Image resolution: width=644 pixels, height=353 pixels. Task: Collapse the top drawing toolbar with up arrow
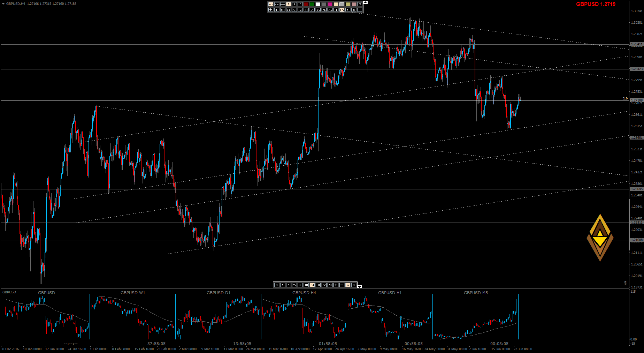coord(365,2)
